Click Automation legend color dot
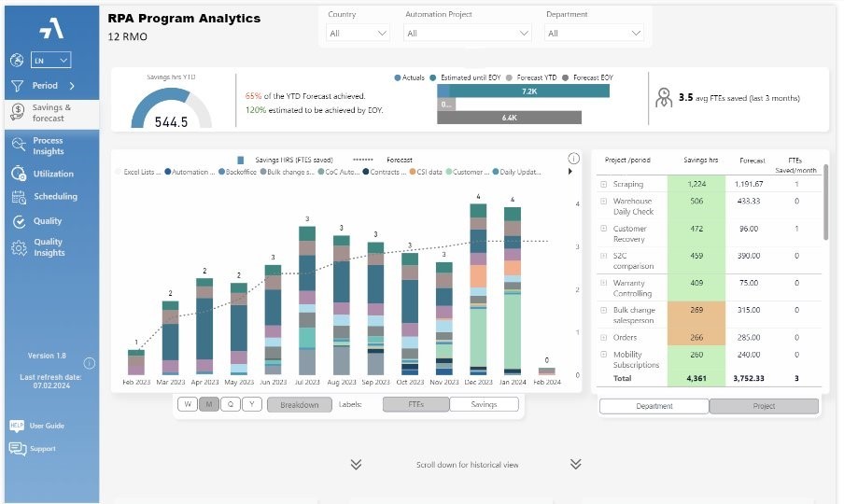This screenshot has width=844, height=504. (167, 172)
